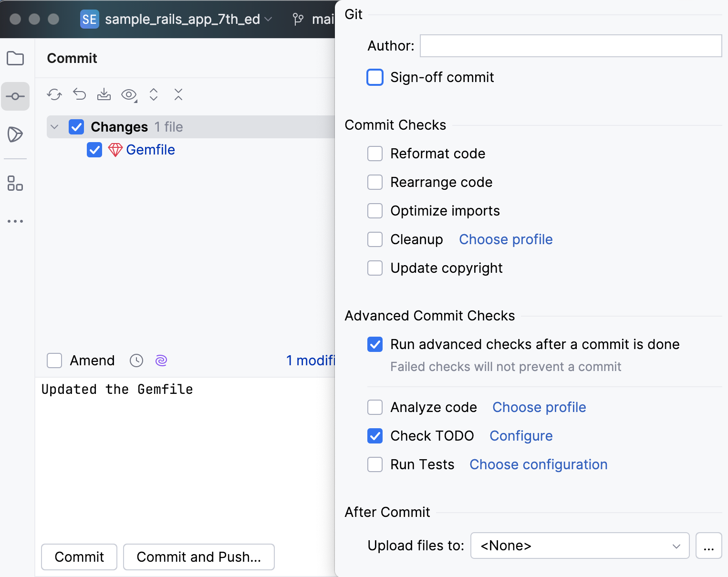Screen dimensions: 728x577
Task: Uncheck the Gemfile change
Action: tap(94, 150)
